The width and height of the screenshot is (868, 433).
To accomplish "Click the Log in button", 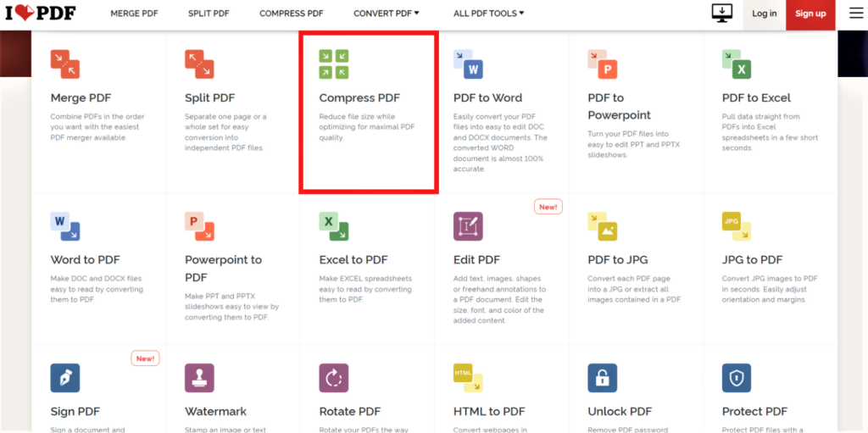I will click(765, 14).
